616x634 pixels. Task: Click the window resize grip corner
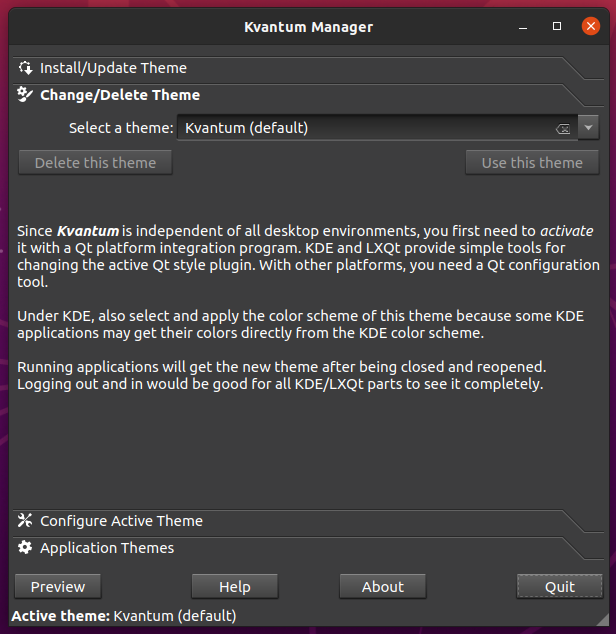click(603, 619)
